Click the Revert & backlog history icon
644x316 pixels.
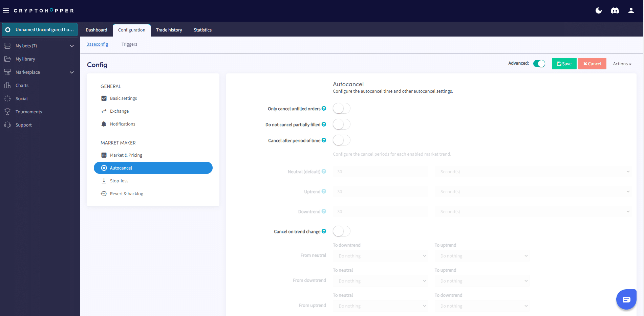pos(104,194)
